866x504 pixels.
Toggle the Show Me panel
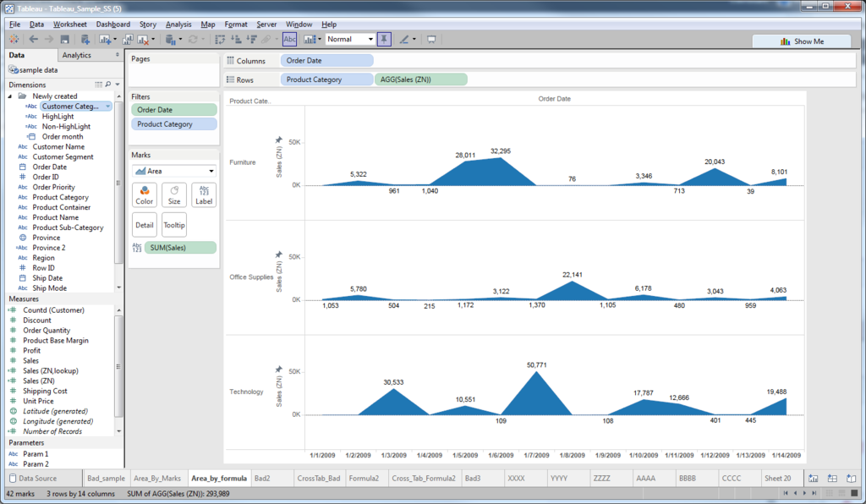click(802, 41)
